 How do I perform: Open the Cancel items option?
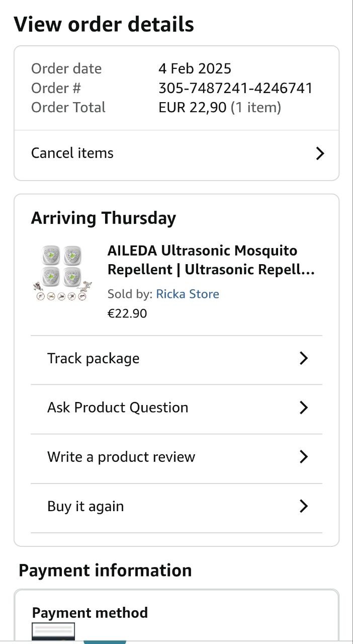pos(72,153)
